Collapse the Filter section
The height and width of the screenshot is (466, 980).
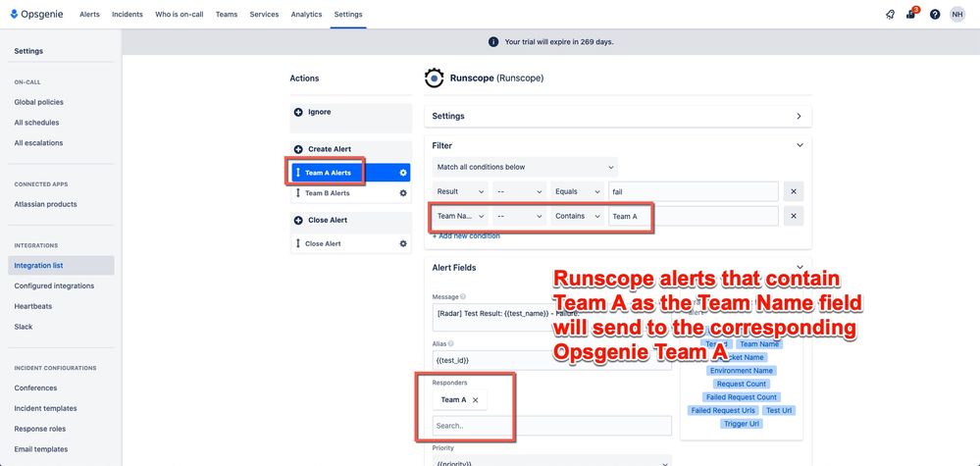click(799, 145)
